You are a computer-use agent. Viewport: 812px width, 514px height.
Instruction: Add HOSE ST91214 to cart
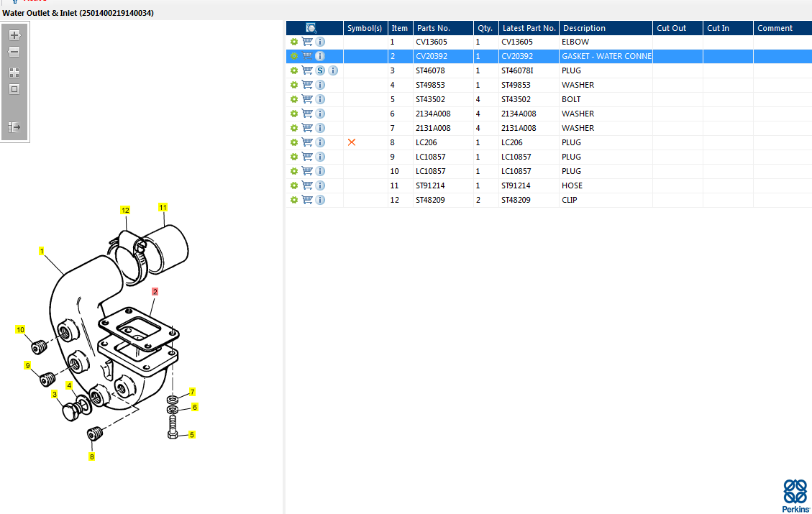click(x=307, y=185)
